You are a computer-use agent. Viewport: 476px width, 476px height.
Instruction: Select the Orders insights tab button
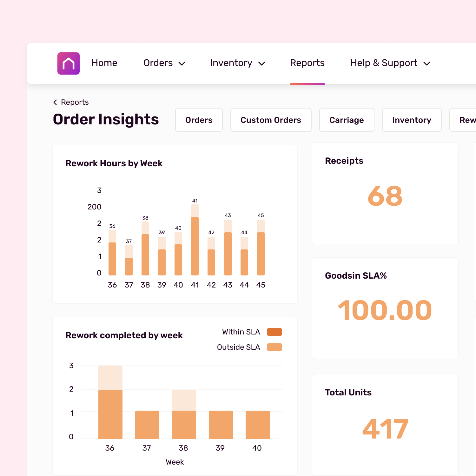point(199,120)
